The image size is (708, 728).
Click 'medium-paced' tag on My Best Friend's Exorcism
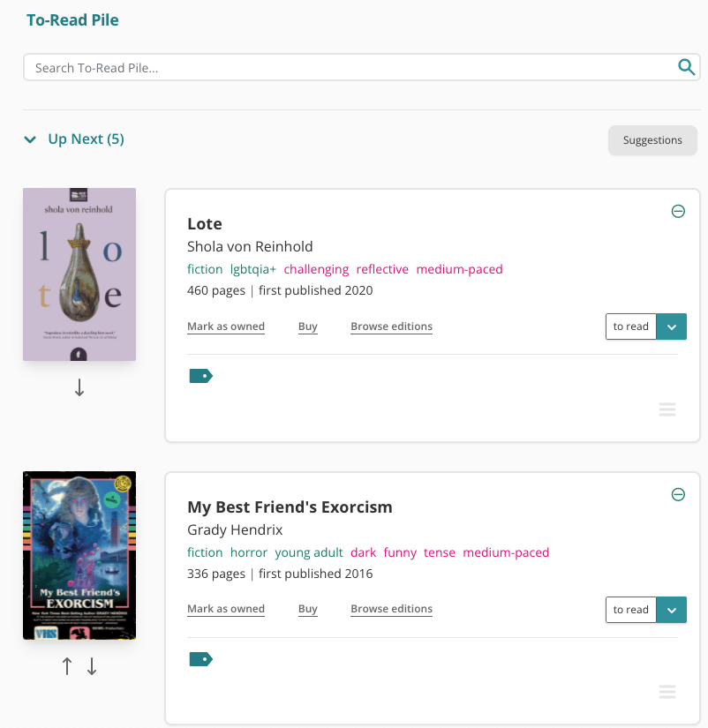(x=506, y=552)
